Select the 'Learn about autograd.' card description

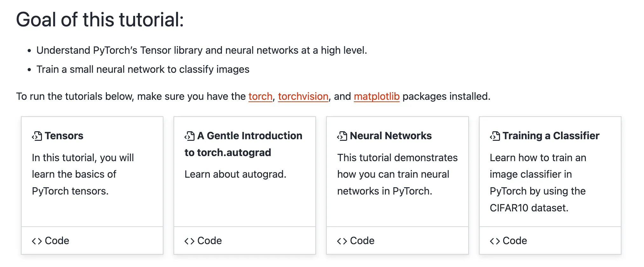pyautogui.click(x=236, y=174)
